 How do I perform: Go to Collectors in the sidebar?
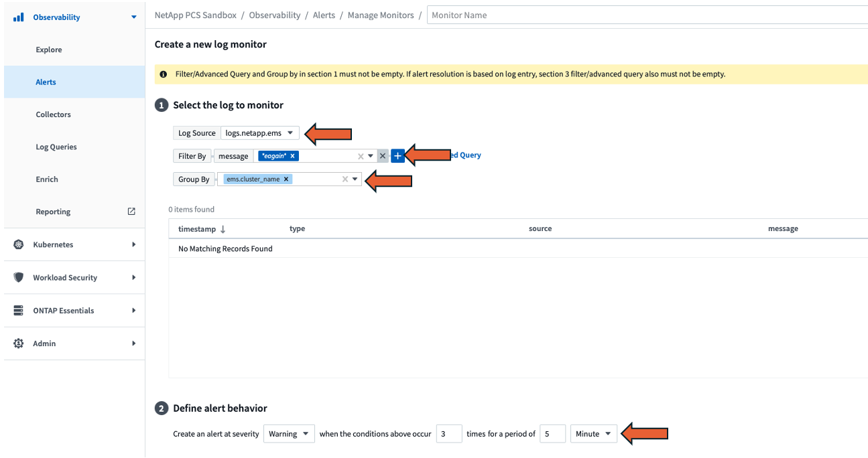click(x=53, y=115)
